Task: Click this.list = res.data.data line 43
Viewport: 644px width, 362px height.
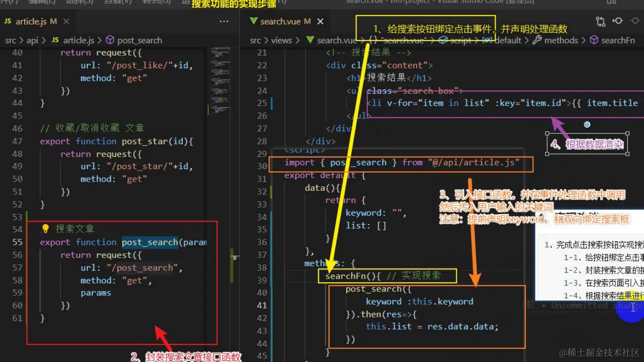Action: (x=433, y=327)
